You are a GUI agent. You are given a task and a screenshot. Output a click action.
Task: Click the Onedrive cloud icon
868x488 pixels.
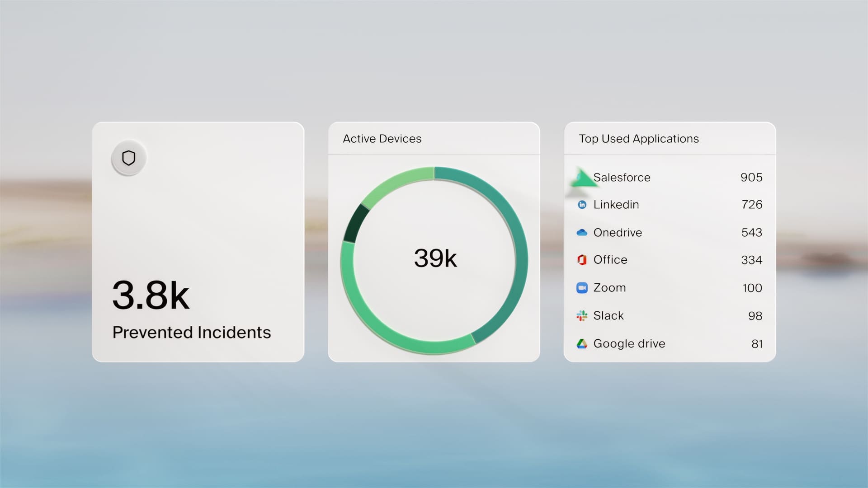tap(582, 233)
